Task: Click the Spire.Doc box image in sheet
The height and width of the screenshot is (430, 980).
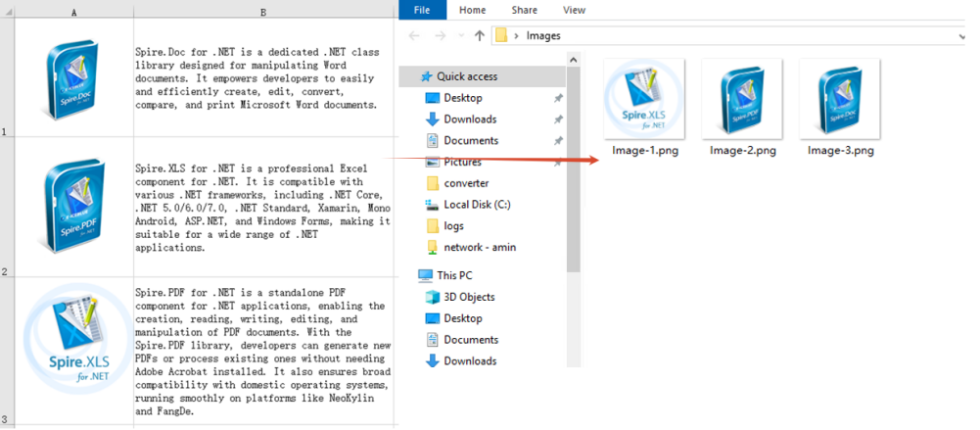Action: (71, 80)
